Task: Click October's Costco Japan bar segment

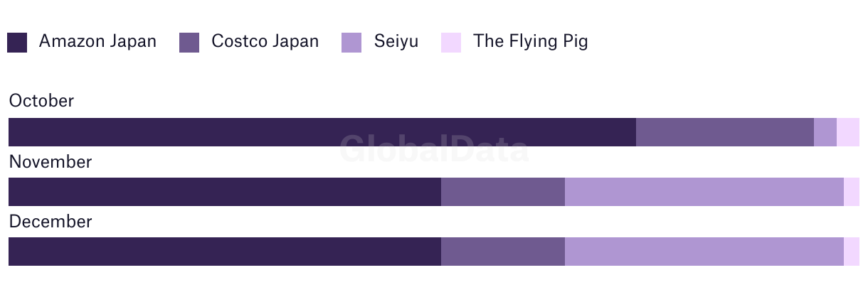Action: pyautogui.click(x=725, y=132)
